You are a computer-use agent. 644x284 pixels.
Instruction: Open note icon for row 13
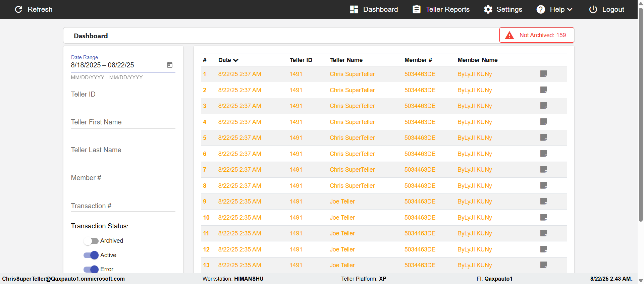[x=544, y=265]
